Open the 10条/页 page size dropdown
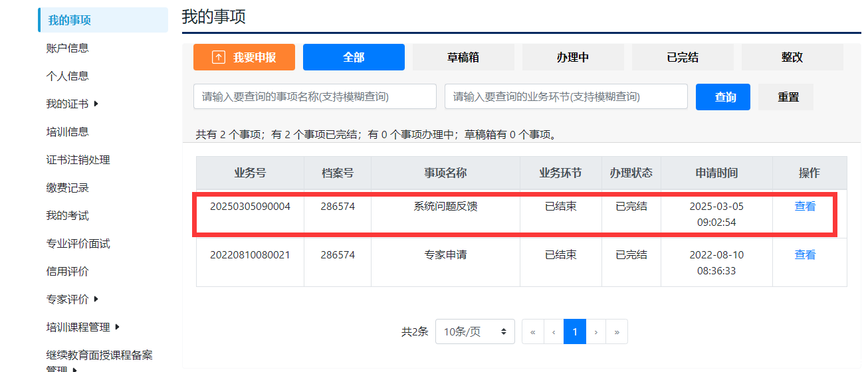 475,331
